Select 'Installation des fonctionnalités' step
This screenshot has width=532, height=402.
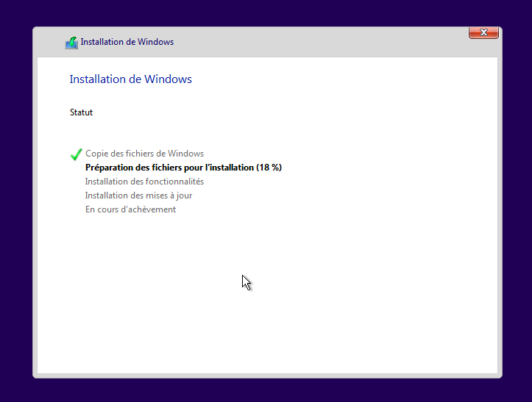[x=144, y=182]
